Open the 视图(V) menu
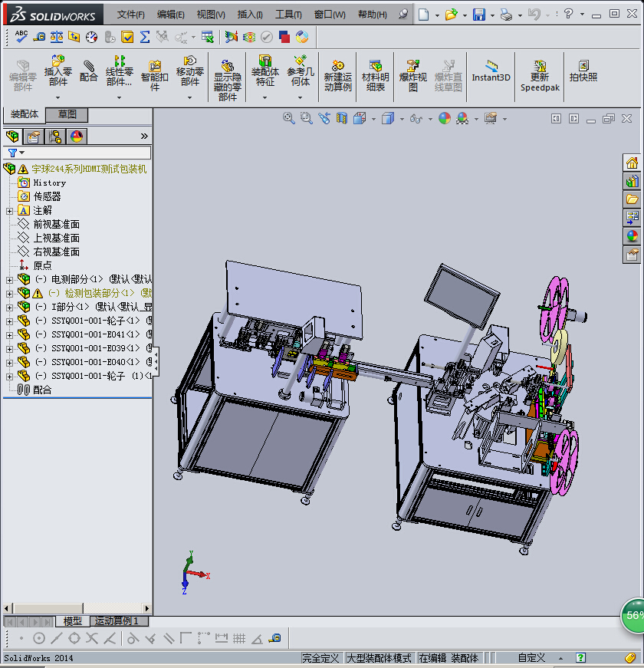Screen dimensions: 644x668 [210, 15]
